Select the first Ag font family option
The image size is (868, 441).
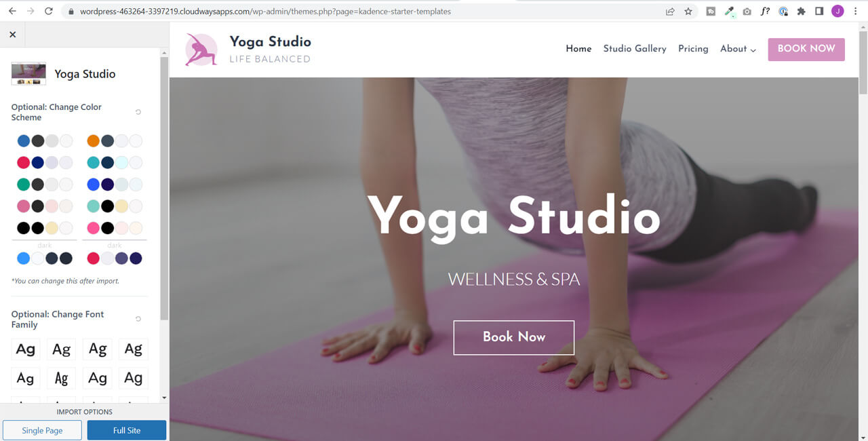click(x=26, y=349)
